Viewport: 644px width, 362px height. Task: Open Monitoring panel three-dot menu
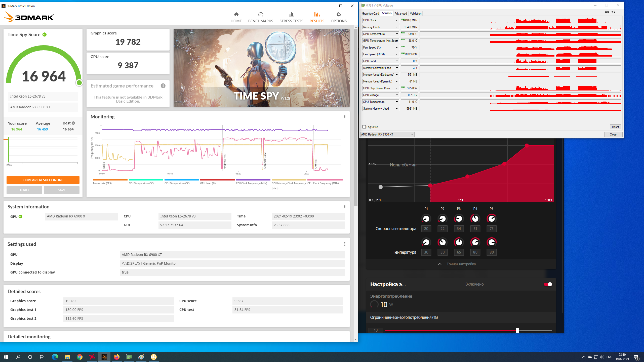[345, 117]
